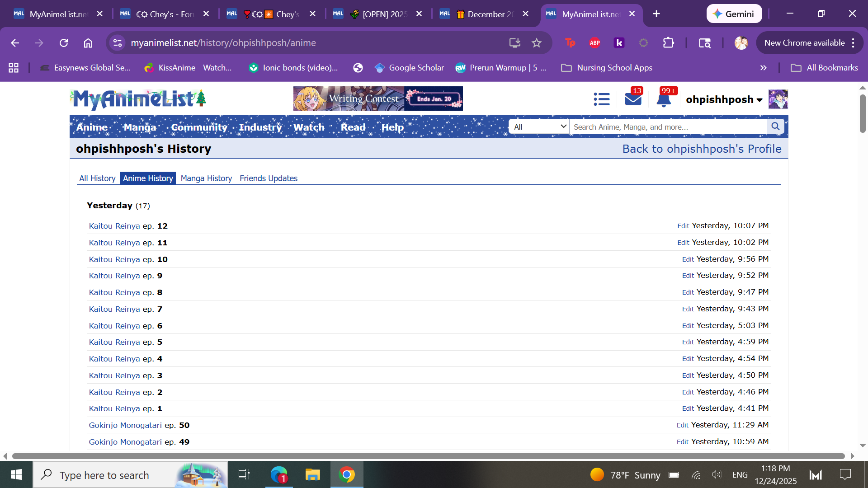868x488 pixels.
Task: Select the Friends Updates tab
Action: click(268, 178)
